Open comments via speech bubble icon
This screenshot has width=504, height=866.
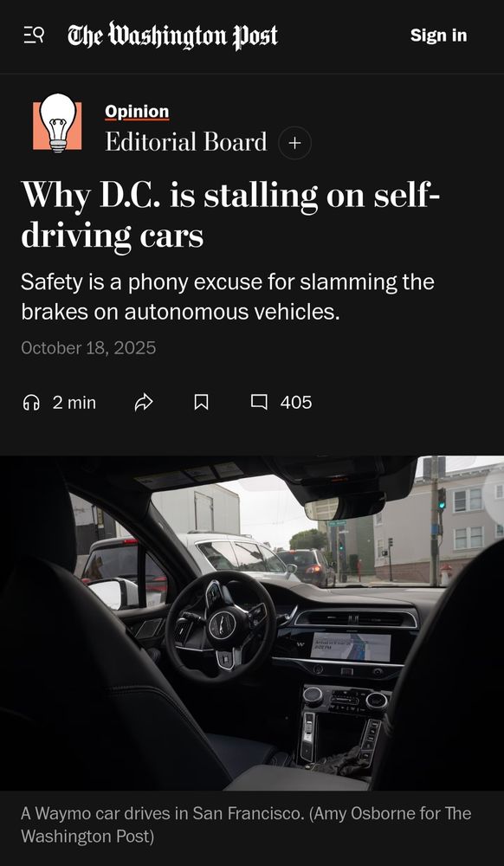(x=259, y=402)
